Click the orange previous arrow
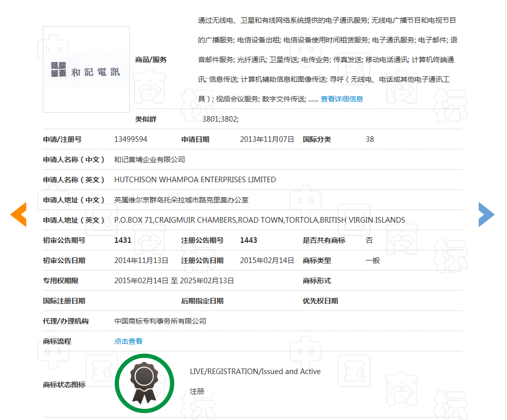Viewport: 507px width, 420px height. point(19,214)
